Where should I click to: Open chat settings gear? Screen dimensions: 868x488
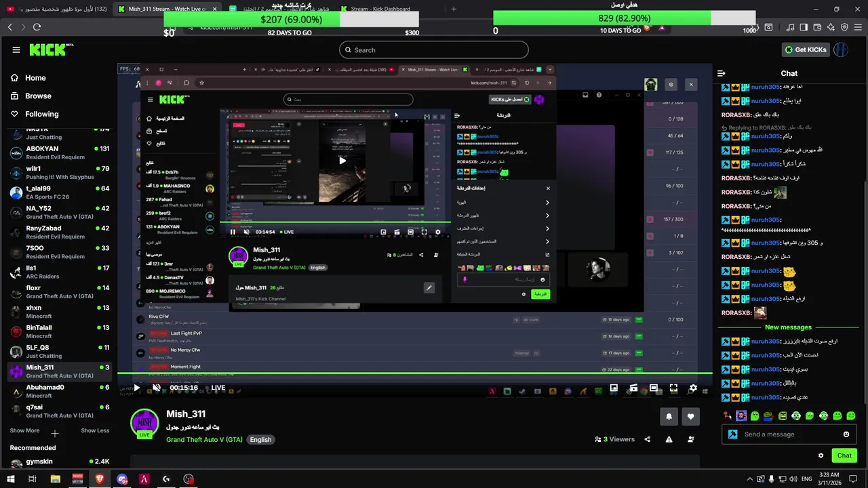[x=821, y=455]
